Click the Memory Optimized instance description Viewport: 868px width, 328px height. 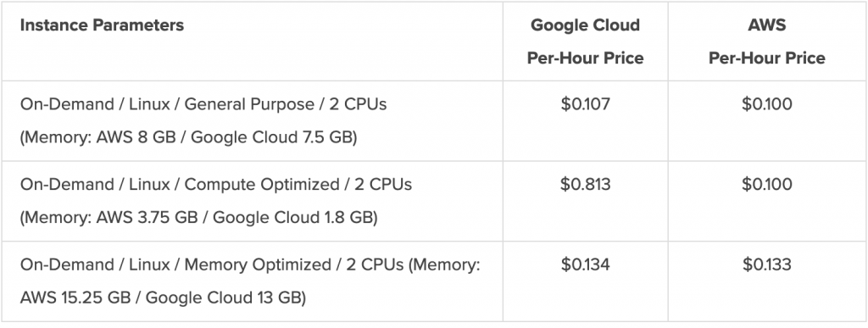click(x=250, y=281)
